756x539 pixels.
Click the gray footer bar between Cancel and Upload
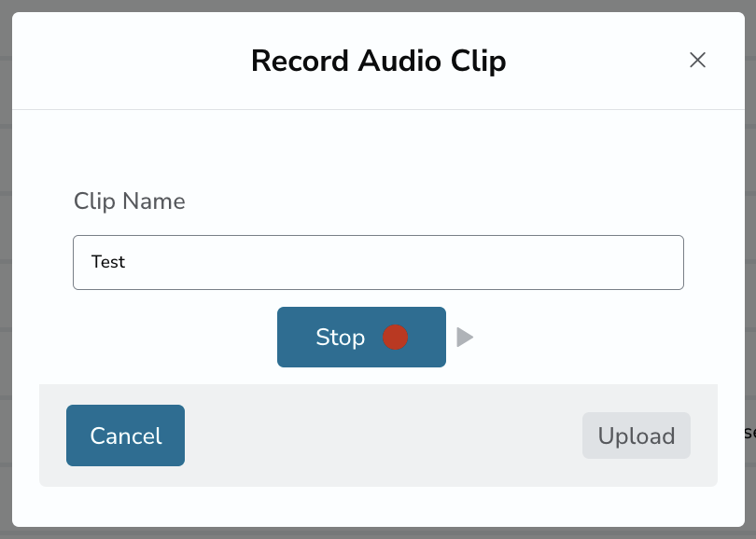(x=384, y=435)
